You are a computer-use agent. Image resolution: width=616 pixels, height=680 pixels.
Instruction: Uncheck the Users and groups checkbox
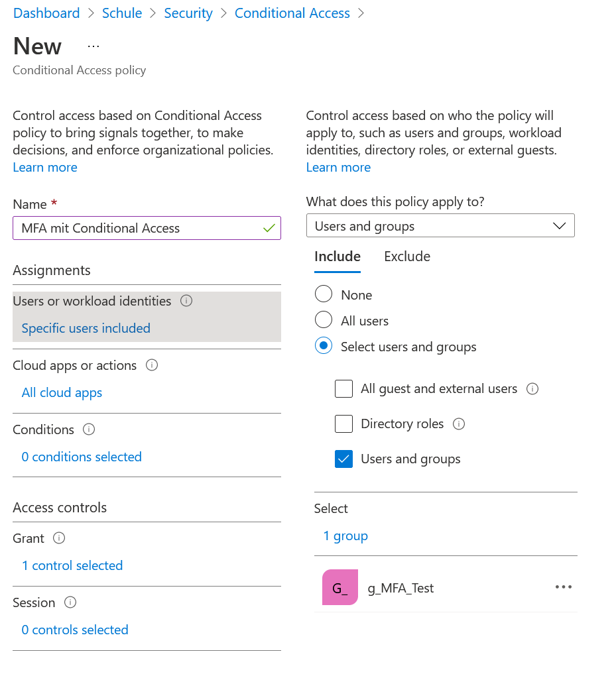[343, 459]
